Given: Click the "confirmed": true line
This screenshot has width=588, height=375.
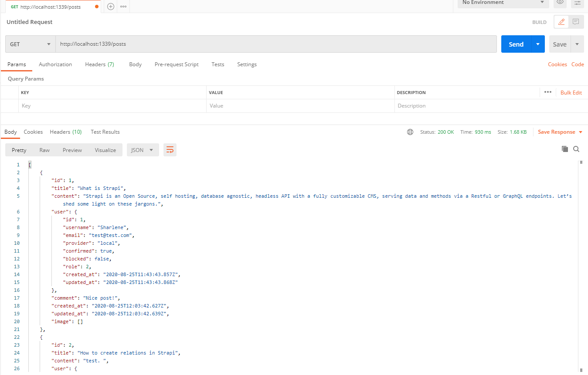Looking at the screenshot, I should coord(88,251).
